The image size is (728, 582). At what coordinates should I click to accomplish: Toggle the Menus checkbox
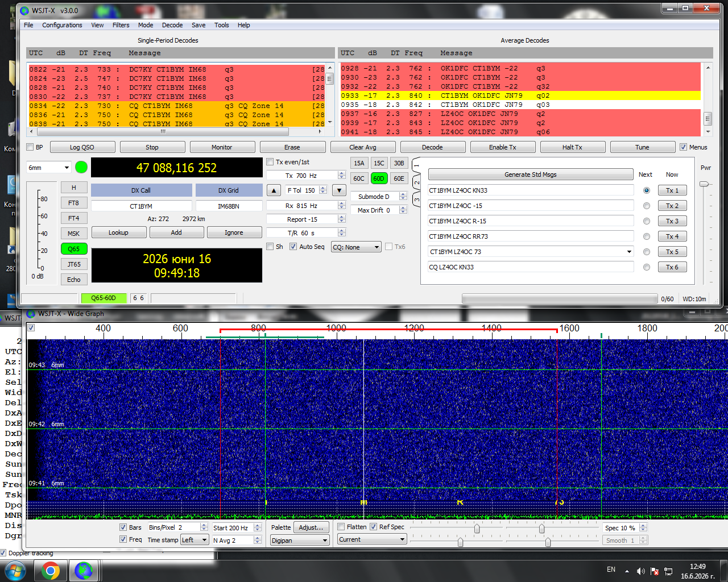point(684,147)
